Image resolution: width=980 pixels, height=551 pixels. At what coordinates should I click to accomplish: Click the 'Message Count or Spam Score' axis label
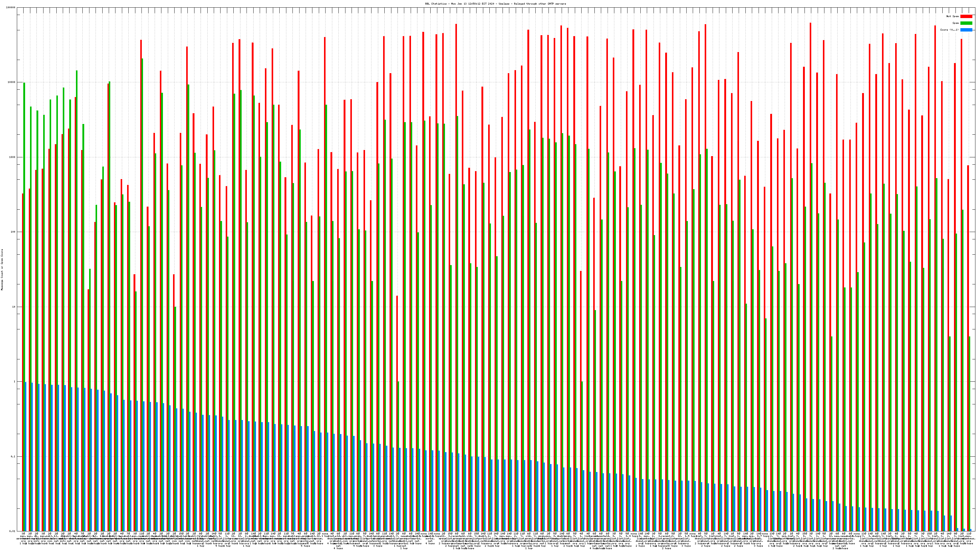[2, 270]
